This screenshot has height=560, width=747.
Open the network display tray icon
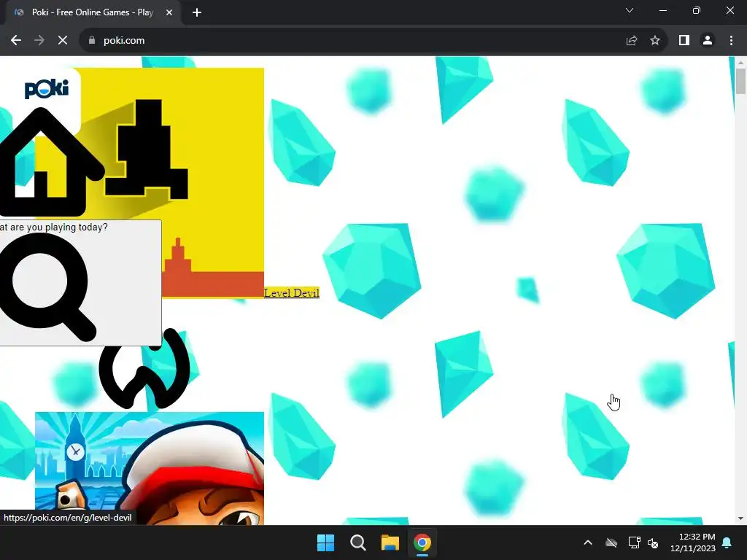[634, 542]
